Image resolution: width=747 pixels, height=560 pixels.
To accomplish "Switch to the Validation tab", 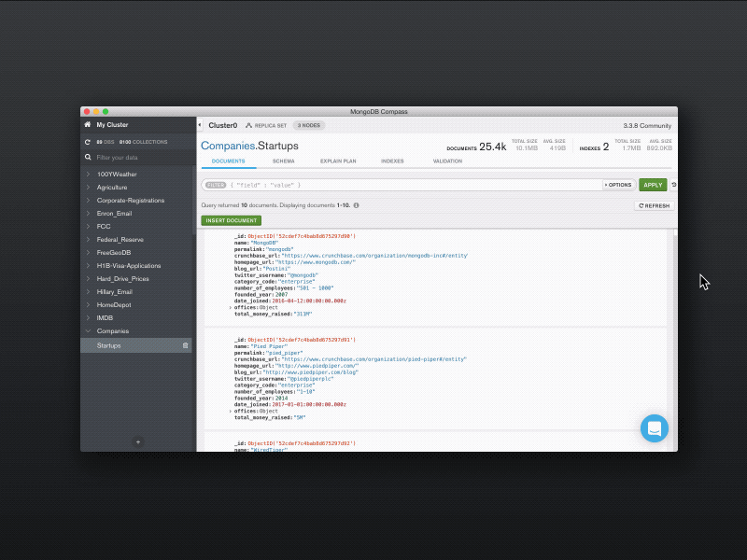I will 447,161.
